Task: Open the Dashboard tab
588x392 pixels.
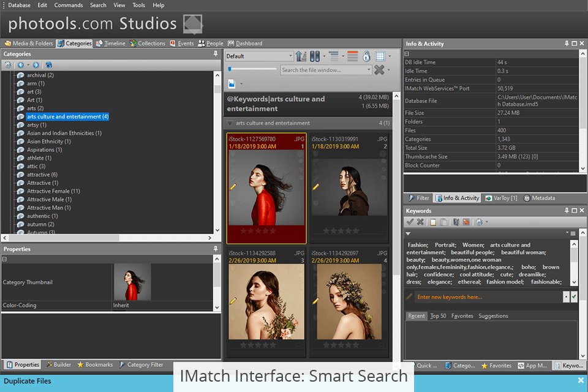Action: click(x=245, y=43)
